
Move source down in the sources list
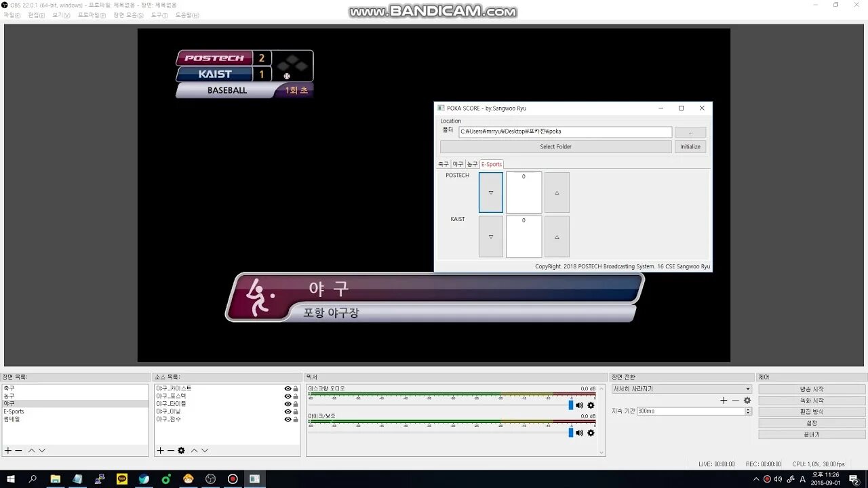205,451
